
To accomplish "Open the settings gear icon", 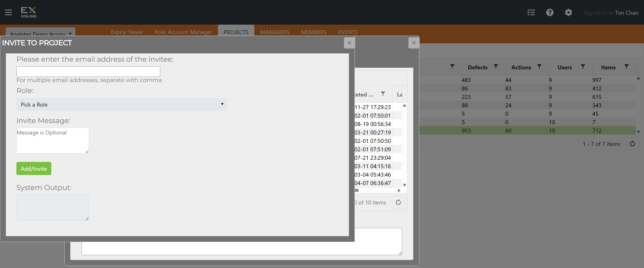I will point(569,12).
